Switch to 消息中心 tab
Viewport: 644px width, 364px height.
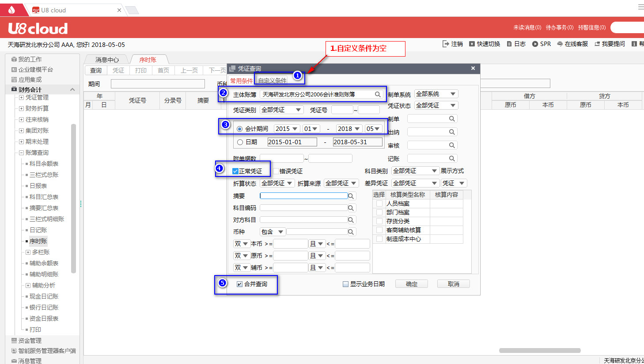point(107,60)
